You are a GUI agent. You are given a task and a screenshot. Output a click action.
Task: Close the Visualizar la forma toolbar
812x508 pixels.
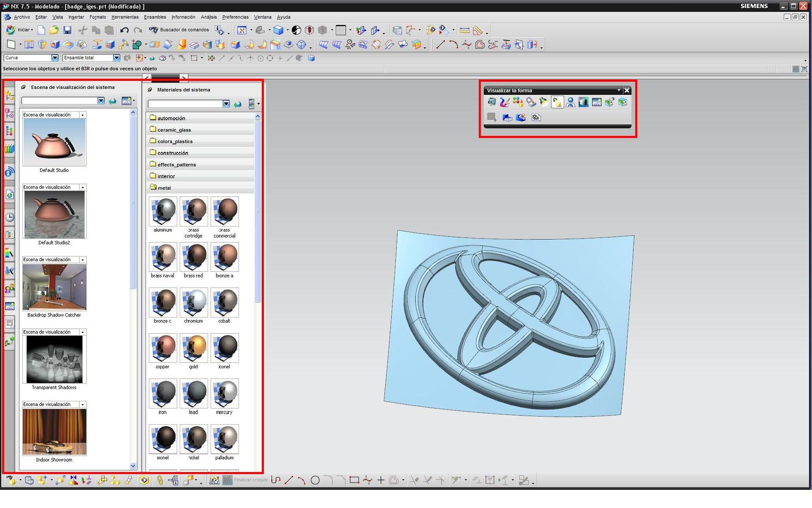(627, 90)
